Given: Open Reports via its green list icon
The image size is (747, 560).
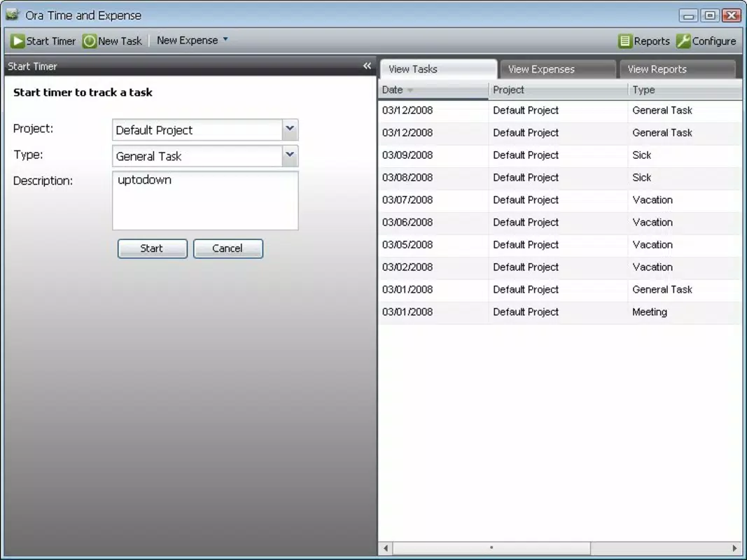Looking at the screenshot, I should [624, 41].
